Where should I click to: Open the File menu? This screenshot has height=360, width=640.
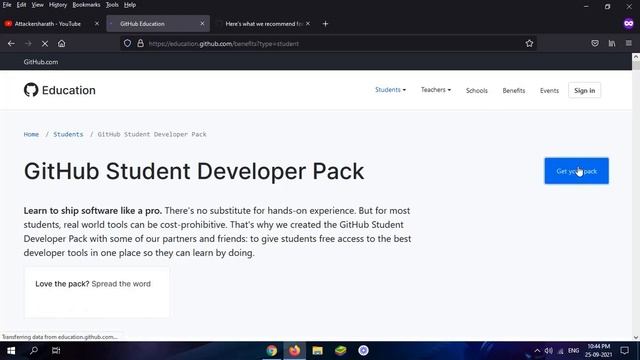pyautogui.click(x=7, y=5)
